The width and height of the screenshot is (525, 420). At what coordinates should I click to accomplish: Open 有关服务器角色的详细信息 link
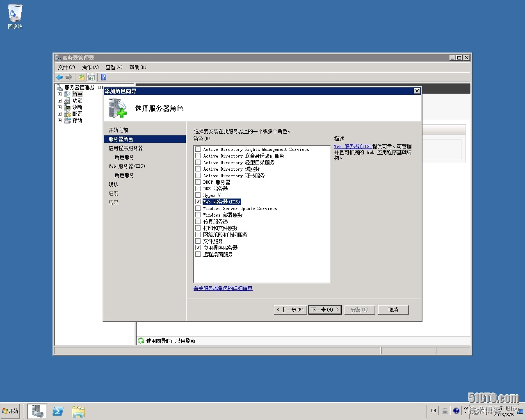click(223, 288)
